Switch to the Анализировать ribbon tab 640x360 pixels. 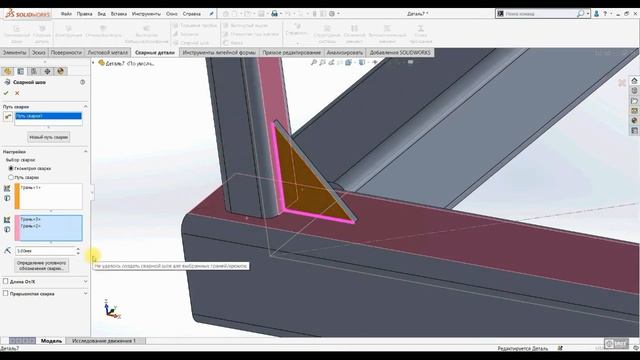click(345, 53)
